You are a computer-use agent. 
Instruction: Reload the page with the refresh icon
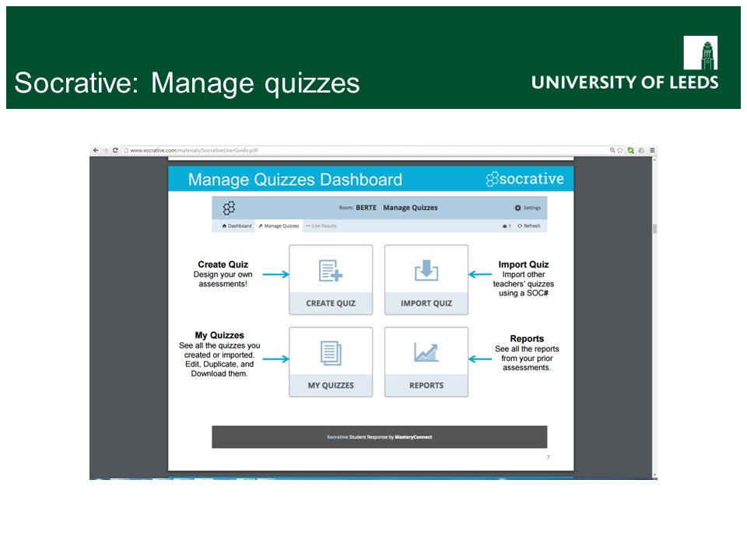coord(115,150)
